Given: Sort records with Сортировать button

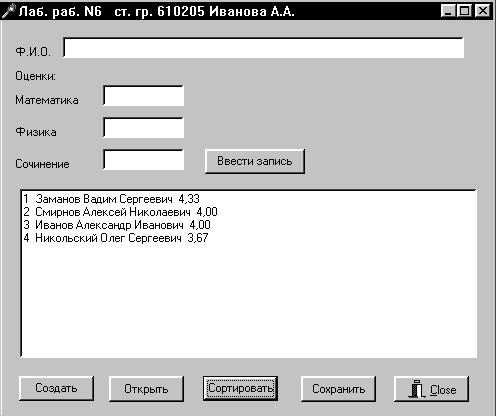Looking at the screenshot, I should click(x=240, y=389).
